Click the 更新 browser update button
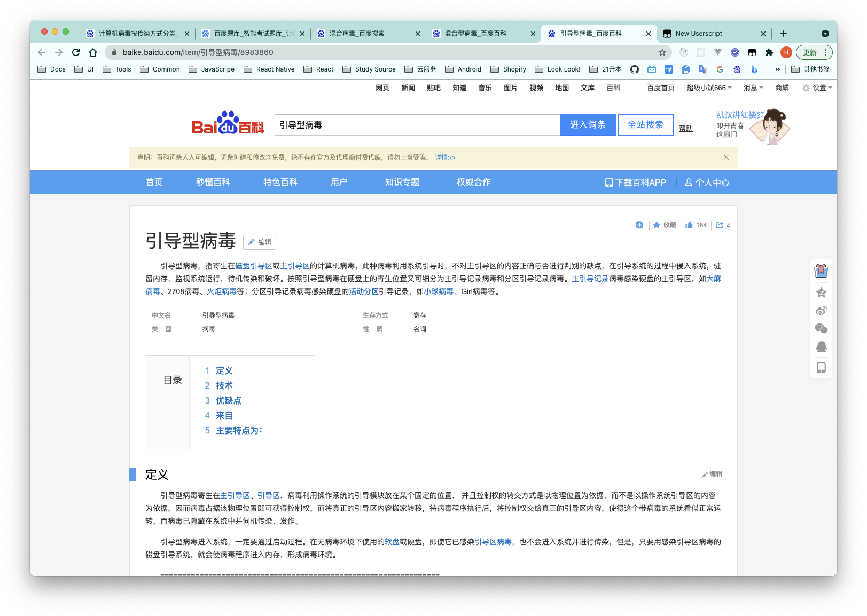Image resolution: width=867 pixels, height=616 pixels. pyautogui.click(x=814, y=52)
